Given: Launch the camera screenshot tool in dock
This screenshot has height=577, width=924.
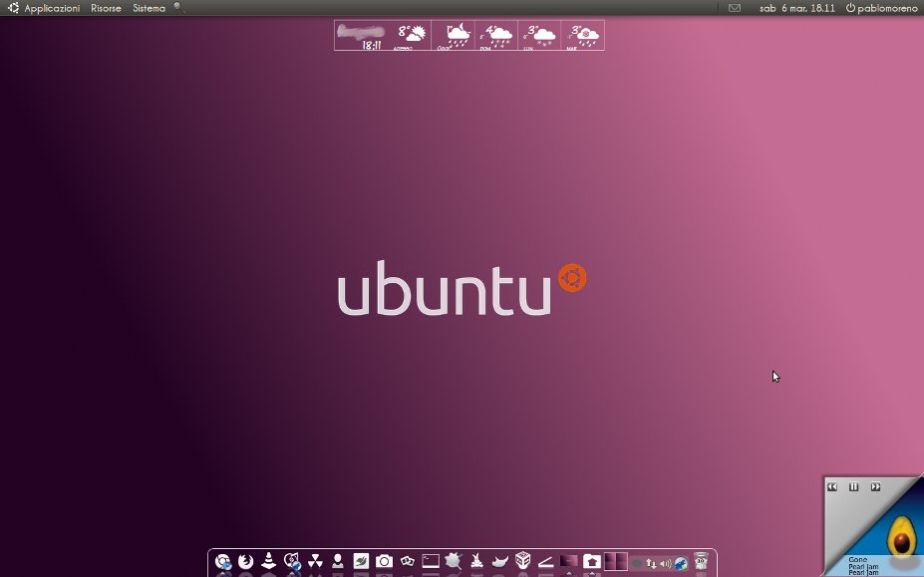Looking at the screenshot, I should [x=384, y=561].
